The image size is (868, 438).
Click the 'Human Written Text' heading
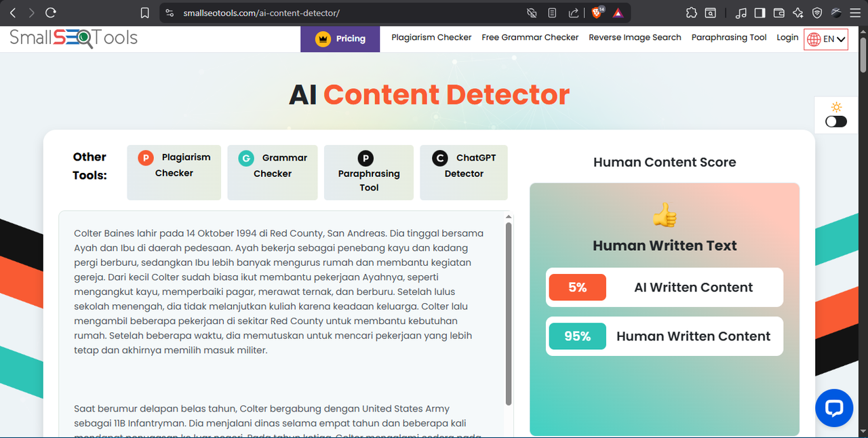click(x=665, y=245)
